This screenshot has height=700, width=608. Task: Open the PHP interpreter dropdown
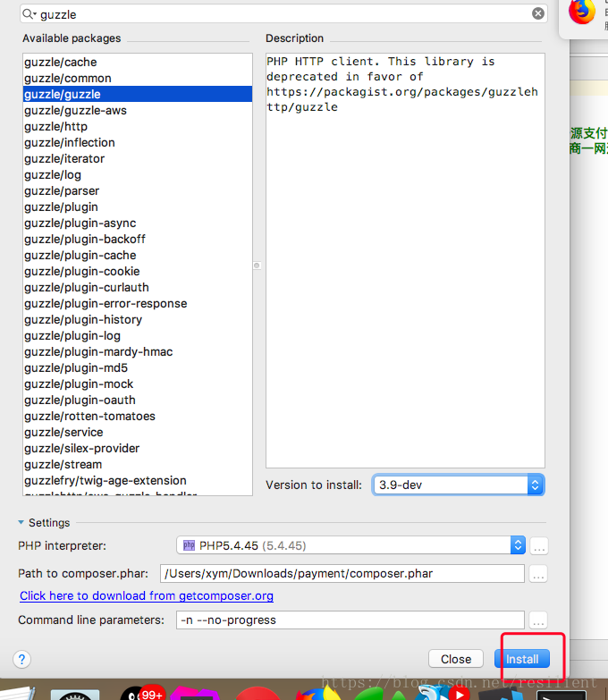[350, 545]
